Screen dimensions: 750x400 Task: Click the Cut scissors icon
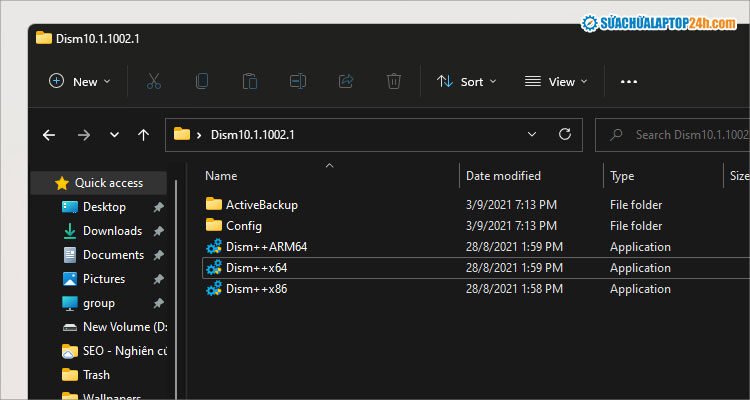point(154,81)
